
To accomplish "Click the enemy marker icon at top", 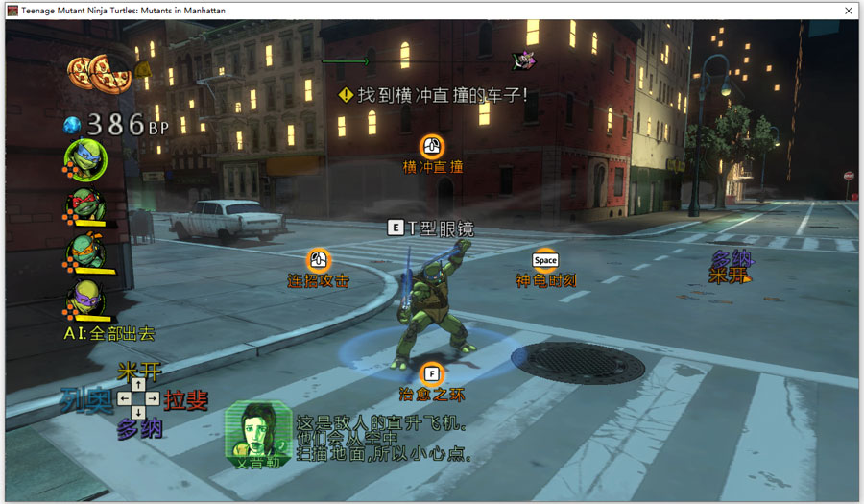I will [x=523, y=60].
